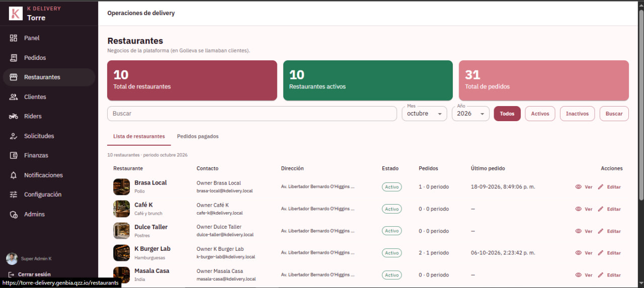Open the Notificaciones bell icon
The width and height of the screenshot is (644, 288).
click(14, 175)
